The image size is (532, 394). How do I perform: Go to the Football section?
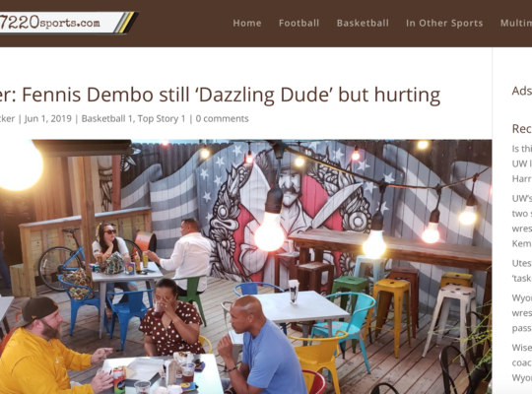pos(299,23)
